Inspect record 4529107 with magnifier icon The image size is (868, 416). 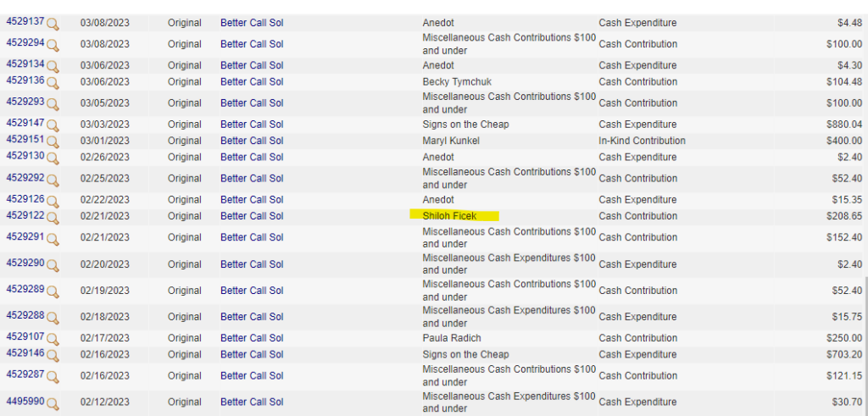pyautogui.click(x=53, y=339)
